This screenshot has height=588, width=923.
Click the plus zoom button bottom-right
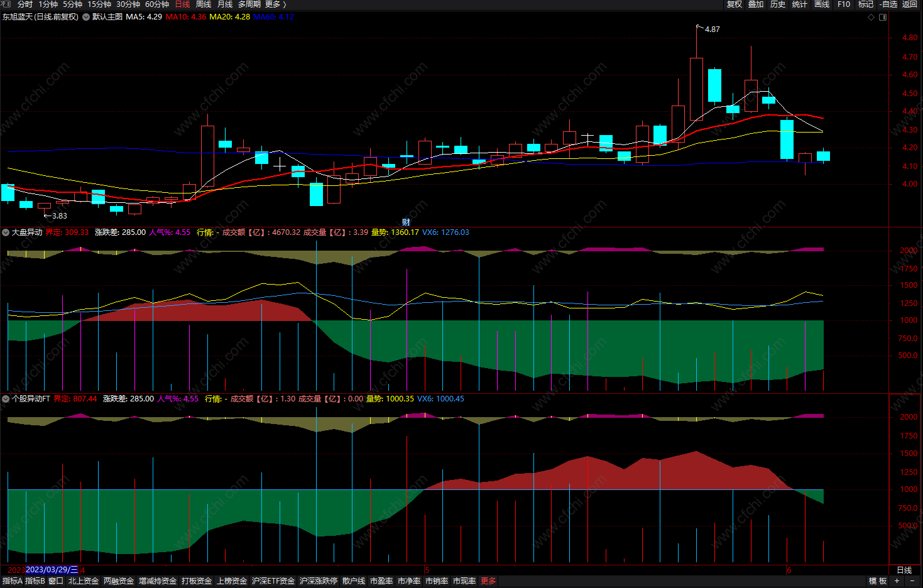[897, 581]
